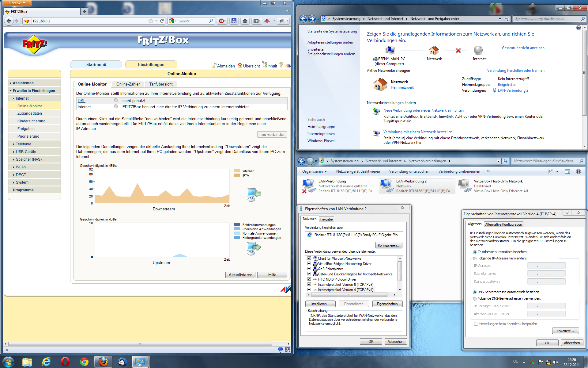Uncheck QoS-Paketplaner component checkbox

tap(309, 269)
